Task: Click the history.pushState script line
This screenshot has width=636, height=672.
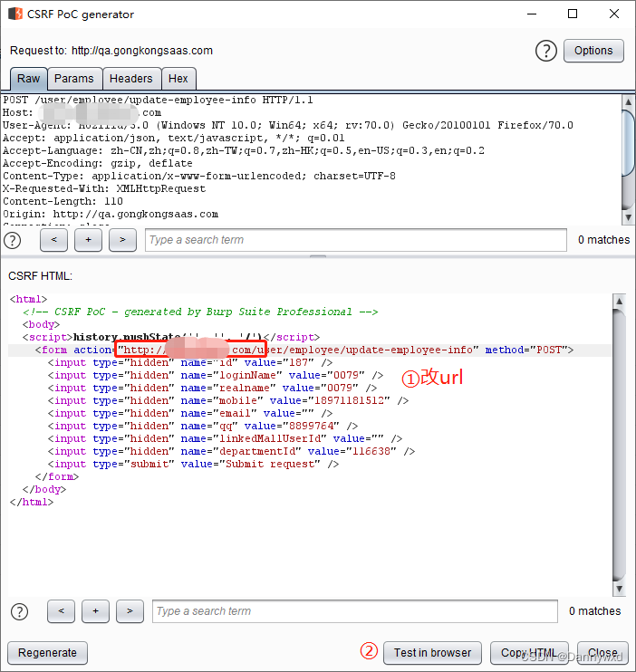Action: [x=171, y=337]
